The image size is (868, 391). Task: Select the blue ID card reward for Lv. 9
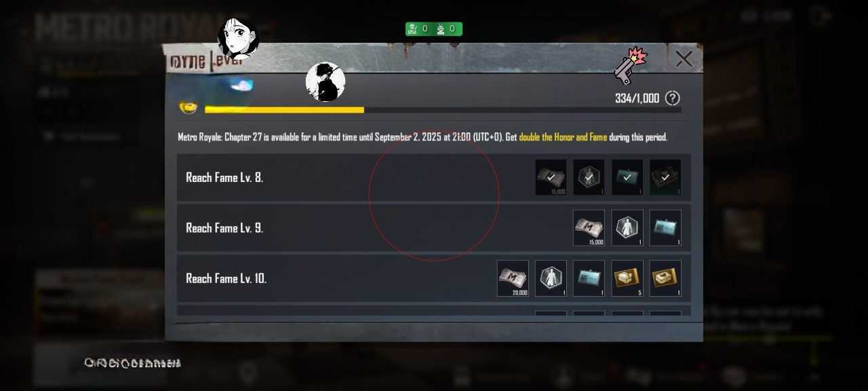pyautogui.click(x=665, y=228)
